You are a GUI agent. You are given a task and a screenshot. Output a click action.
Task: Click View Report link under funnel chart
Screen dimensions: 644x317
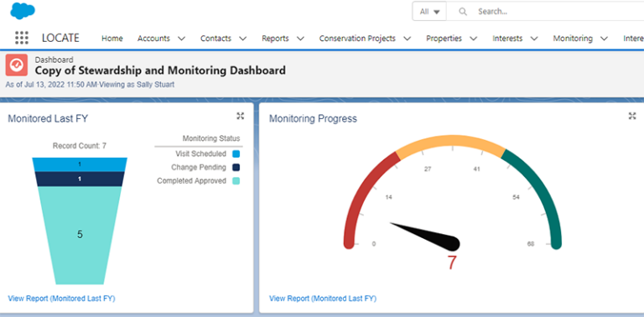point(61,299)
